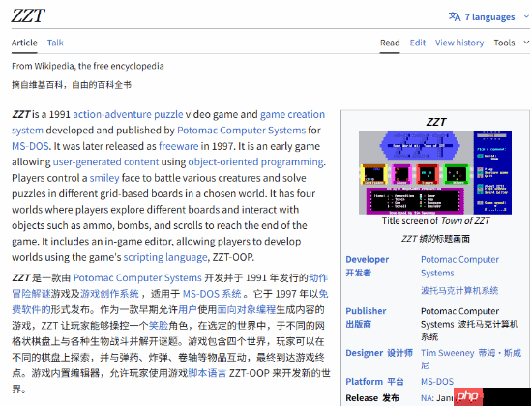The height and width of the screenshot is (406, 532).
Task: Open the smiley link
Action: [104, 178]
